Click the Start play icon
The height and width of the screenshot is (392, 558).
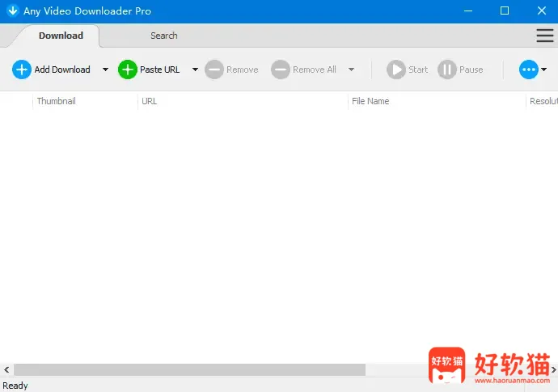(396, 70)
